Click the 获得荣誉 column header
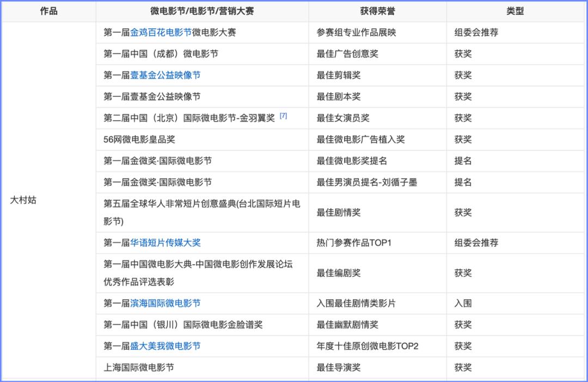588x382 pixels. pos(378,11)
